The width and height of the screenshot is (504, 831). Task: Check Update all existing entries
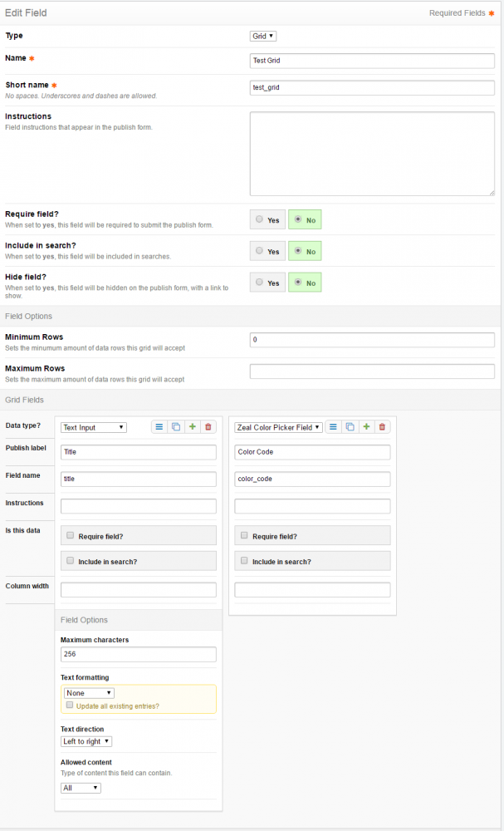(70, 705)
